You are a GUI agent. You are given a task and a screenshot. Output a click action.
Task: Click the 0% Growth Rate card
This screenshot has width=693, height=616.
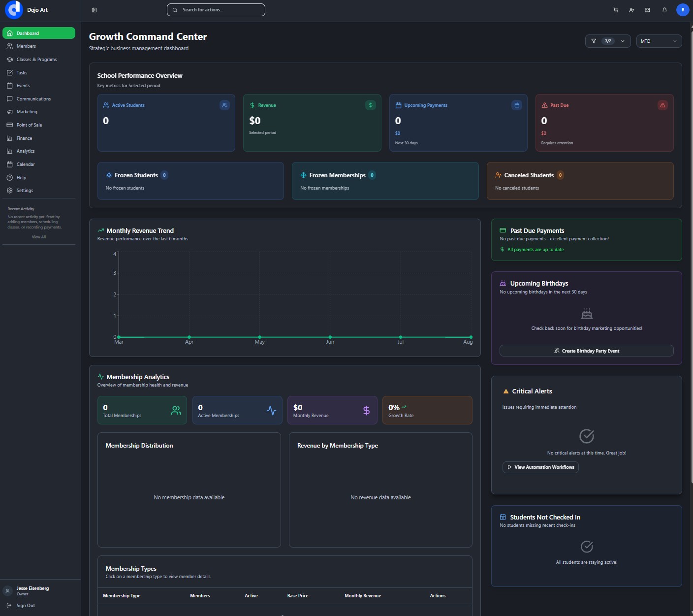point(427,410)
